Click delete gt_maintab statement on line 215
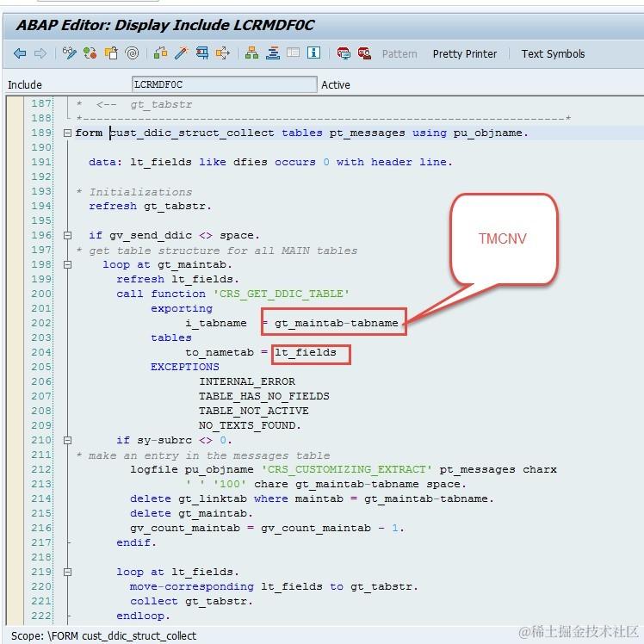 191,513
